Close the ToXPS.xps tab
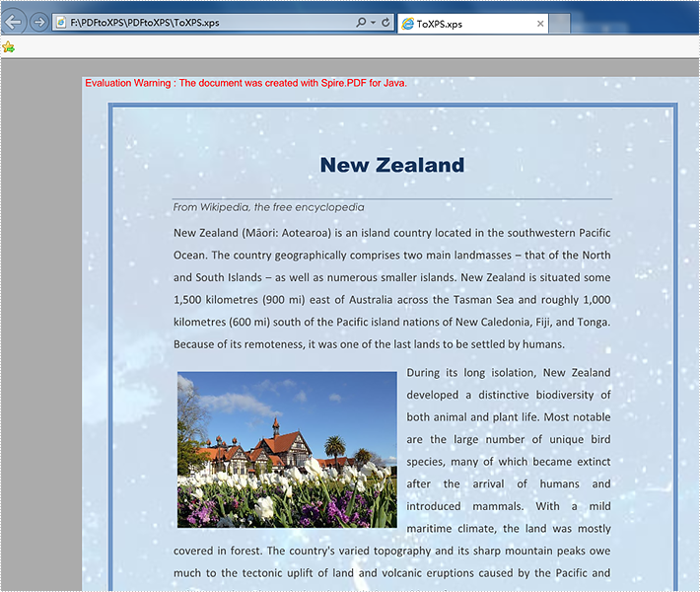The image size is (700, 592). (x=540, y=24)
